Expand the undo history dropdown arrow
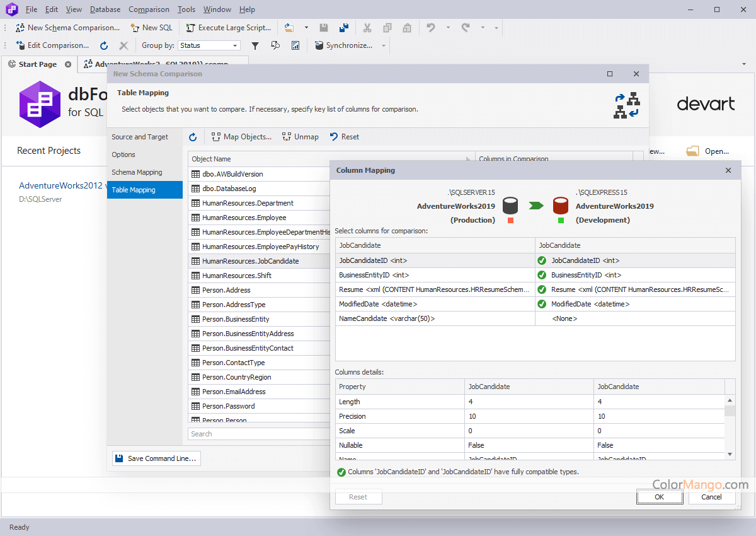Screen dimensions: 756x536 [x=448, y=28]
